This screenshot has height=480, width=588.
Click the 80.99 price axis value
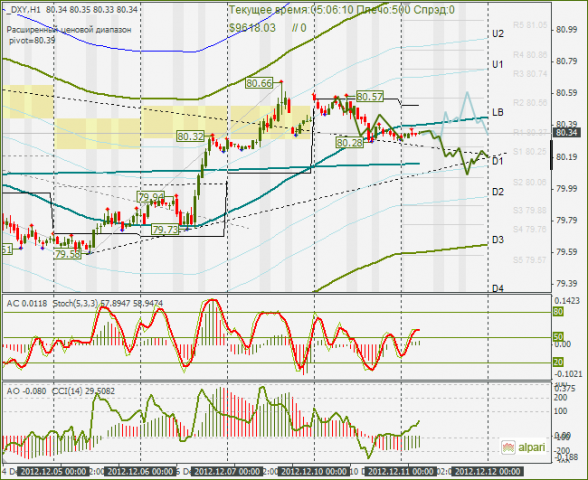click(566, 30)
